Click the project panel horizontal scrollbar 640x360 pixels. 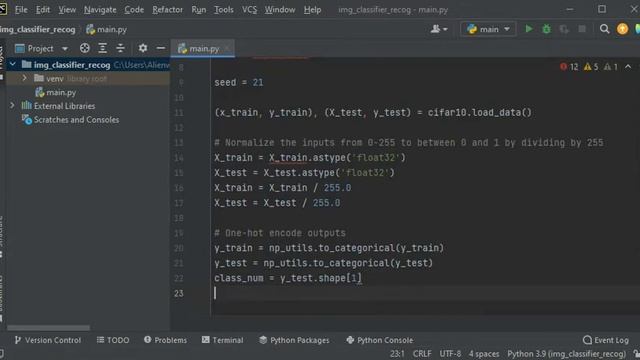coord(48,328)
